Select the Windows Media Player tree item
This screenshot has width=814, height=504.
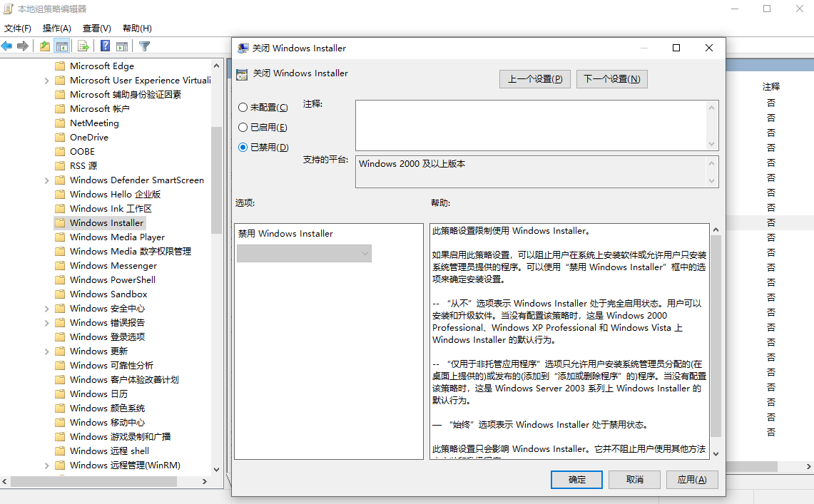[117, 237]
